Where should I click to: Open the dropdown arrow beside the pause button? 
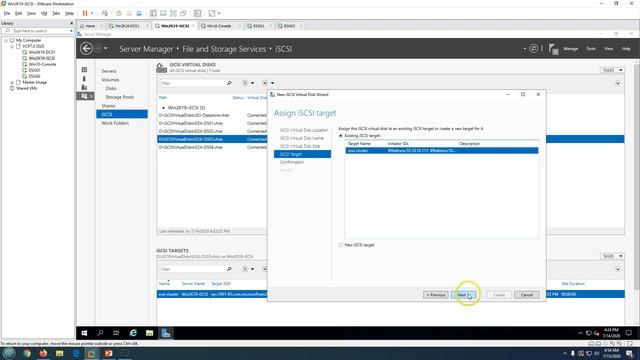point(92,13)
